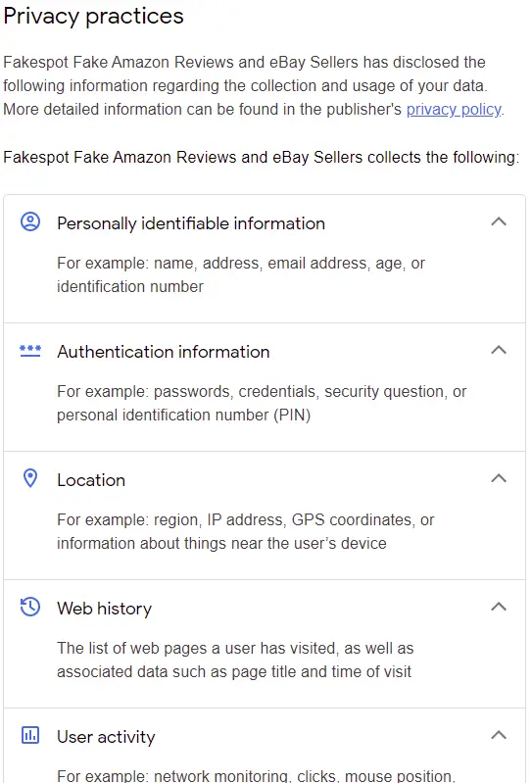Click the Authentication information heading
This screenshot has height=783, width=532.
coord(164,352)
